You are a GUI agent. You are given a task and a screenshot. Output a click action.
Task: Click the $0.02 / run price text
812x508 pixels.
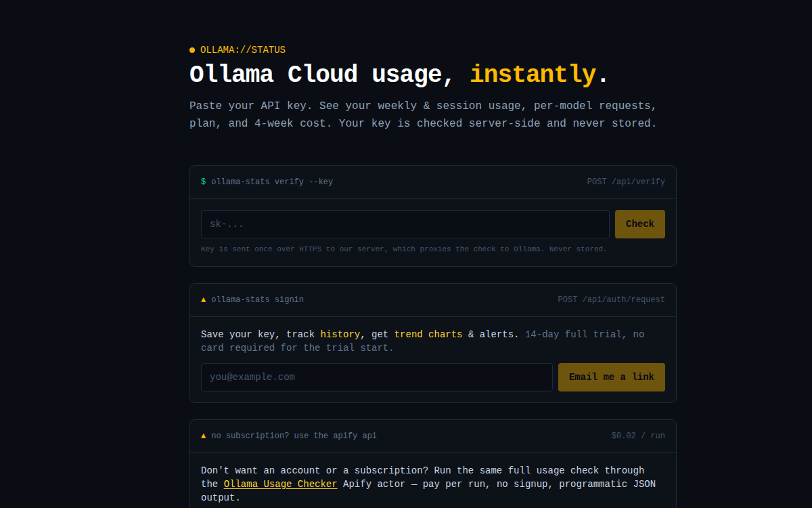coord(638,436)
